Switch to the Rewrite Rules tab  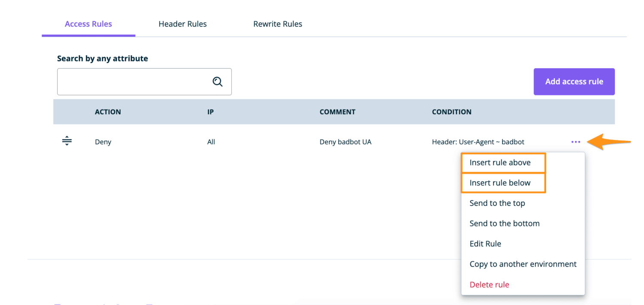[x=277, y=24]
